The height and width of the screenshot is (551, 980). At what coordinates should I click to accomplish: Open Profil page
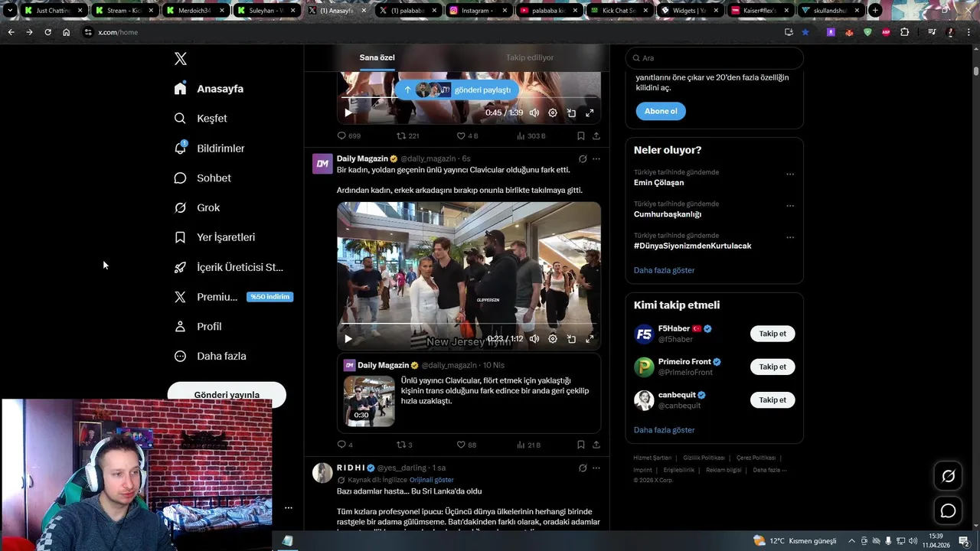198,327
